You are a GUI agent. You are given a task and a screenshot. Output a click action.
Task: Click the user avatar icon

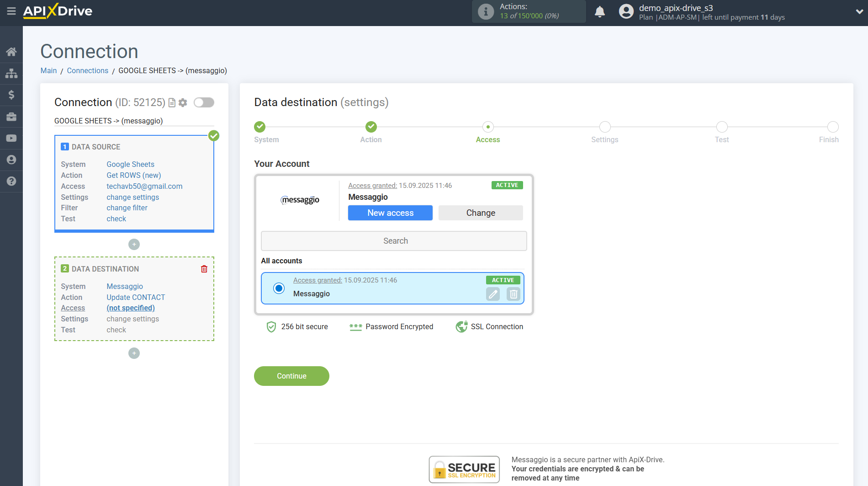(x=626, y=11)
